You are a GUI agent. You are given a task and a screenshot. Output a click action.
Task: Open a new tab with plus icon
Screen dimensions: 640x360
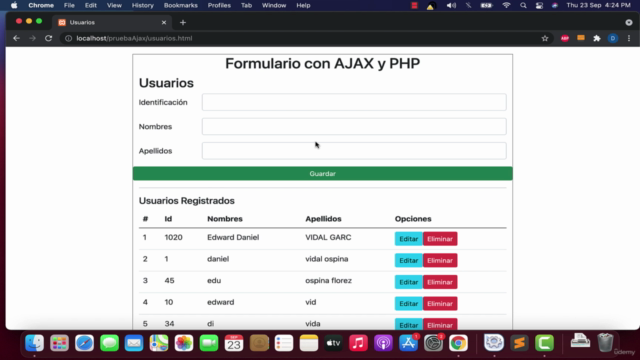click(x=183, y=22)
